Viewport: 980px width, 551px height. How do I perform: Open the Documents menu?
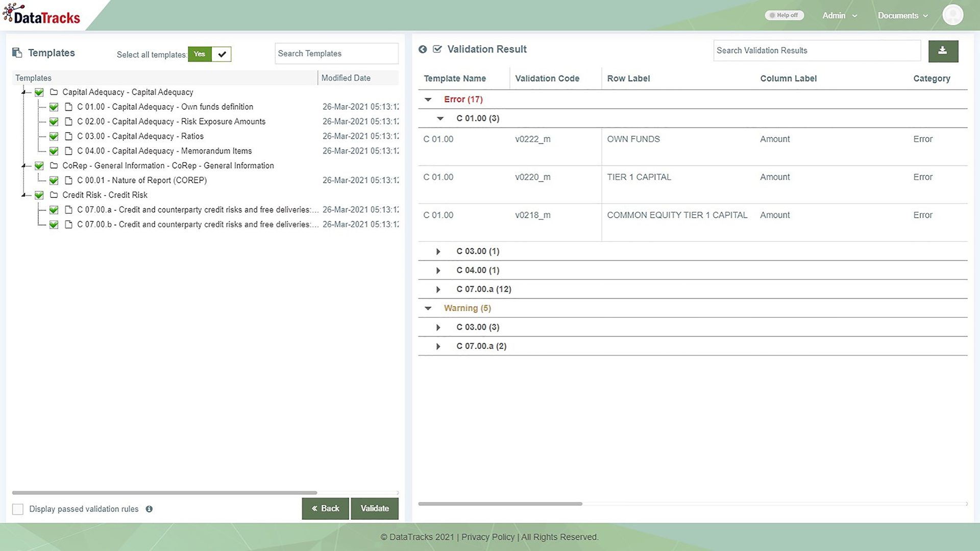pos(903,15)
